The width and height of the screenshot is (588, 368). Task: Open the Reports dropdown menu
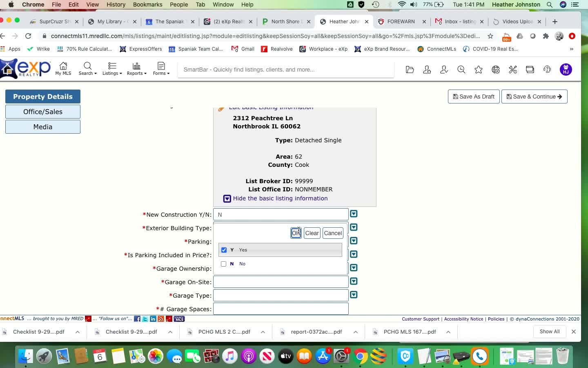[136, 69]
